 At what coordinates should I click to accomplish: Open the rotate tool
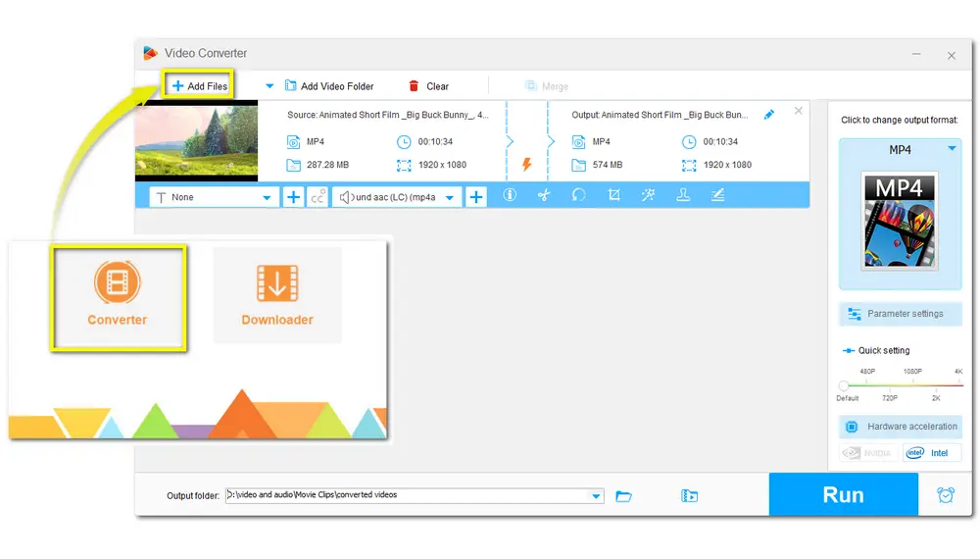pyautogui.click(x=579, y=195)
